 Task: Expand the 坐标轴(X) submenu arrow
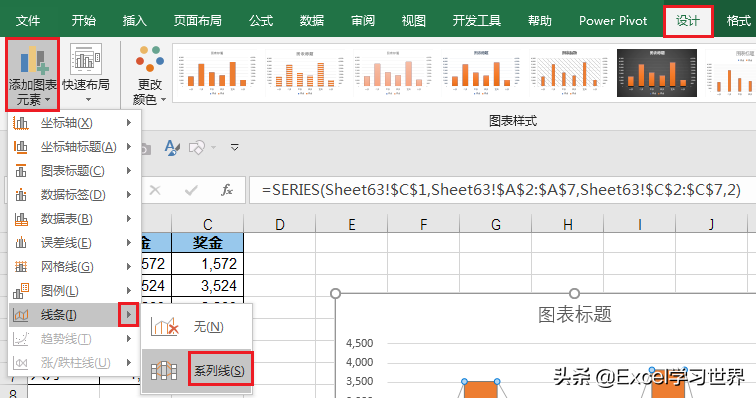pyautogui.click(x=129, y=123)
